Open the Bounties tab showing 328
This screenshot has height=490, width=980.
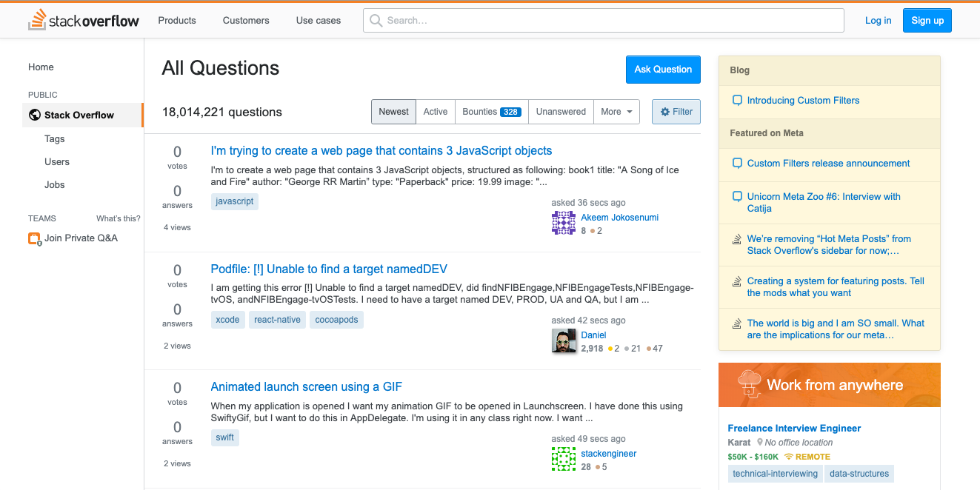[x=491, y=111]
